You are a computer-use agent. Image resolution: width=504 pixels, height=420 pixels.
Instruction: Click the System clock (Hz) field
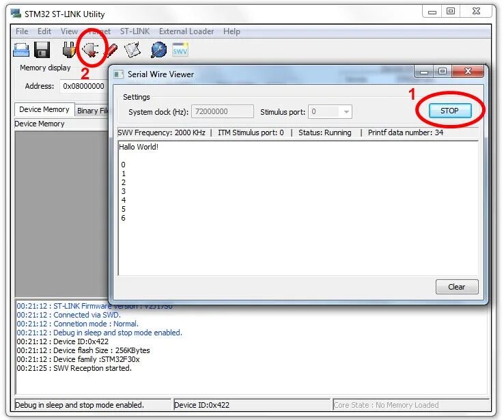click(x=223, y=111)
